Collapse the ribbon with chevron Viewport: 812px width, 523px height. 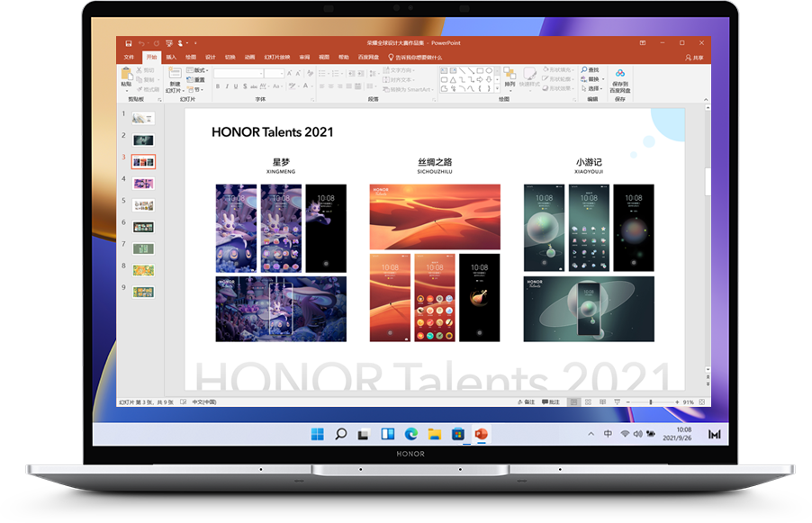tap(705, 99)
